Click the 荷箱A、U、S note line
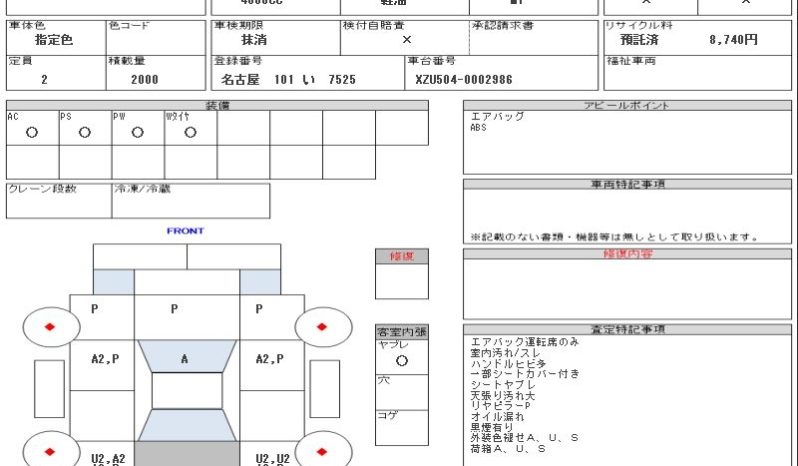The width and height of the screenshot is (798, 466). coord(508,449)
